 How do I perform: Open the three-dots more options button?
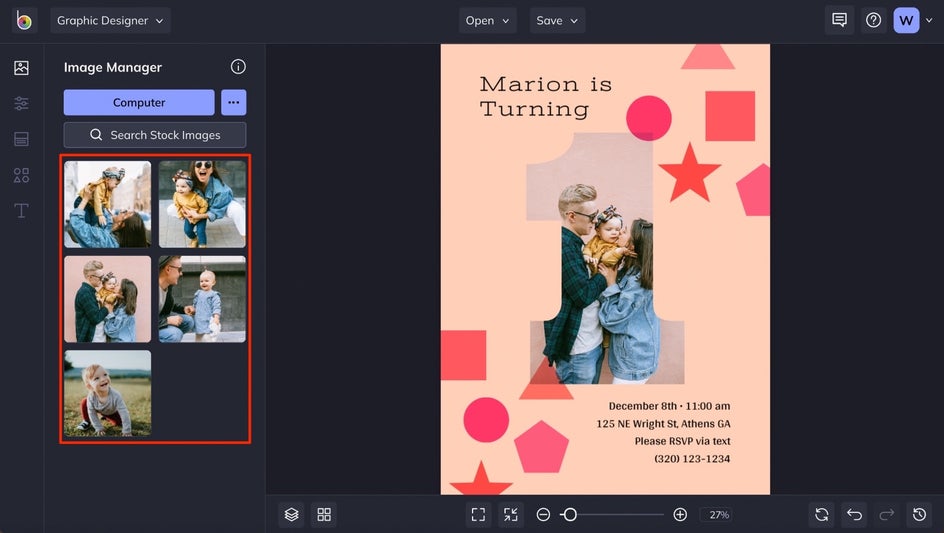(233, 102)
